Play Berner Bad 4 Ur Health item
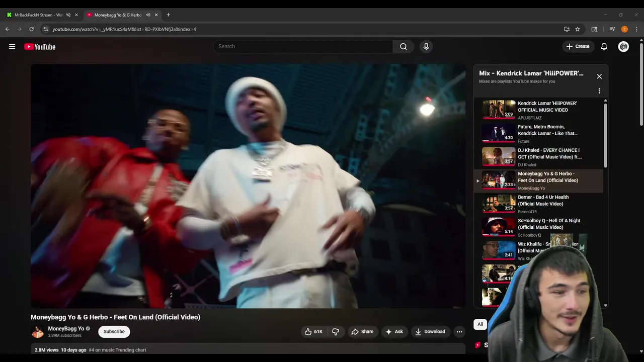Screen dimensions: 644x362 539,204
